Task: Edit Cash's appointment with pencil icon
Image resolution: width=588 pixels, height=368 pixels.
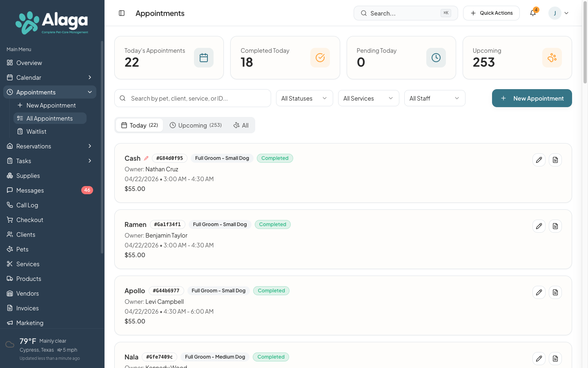Action: (x=539, y=160)
